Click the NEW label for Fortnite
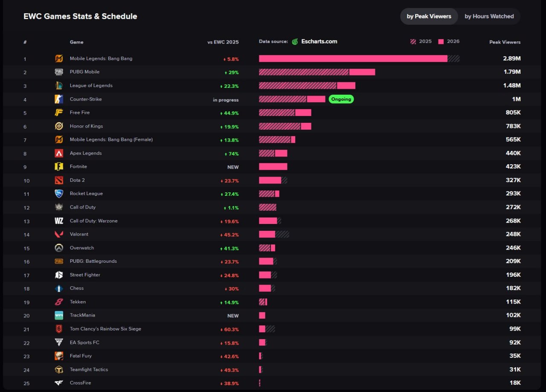Image resolution: width=546 pixels, height=392 pixels. [x=233, y=167]
